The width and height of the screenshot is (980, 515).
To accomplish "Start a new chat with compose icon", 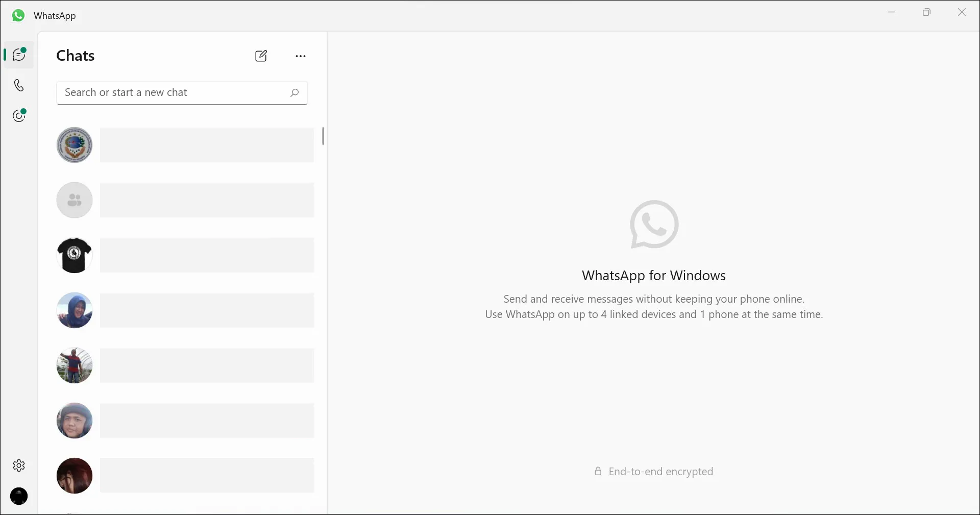I will pos(261,56).
